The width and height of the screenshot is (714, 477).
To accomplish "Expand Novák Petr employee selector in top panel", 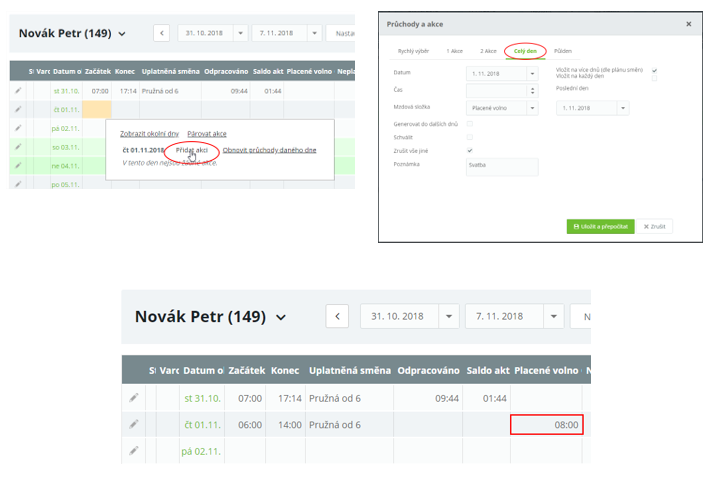I will 122,34.
